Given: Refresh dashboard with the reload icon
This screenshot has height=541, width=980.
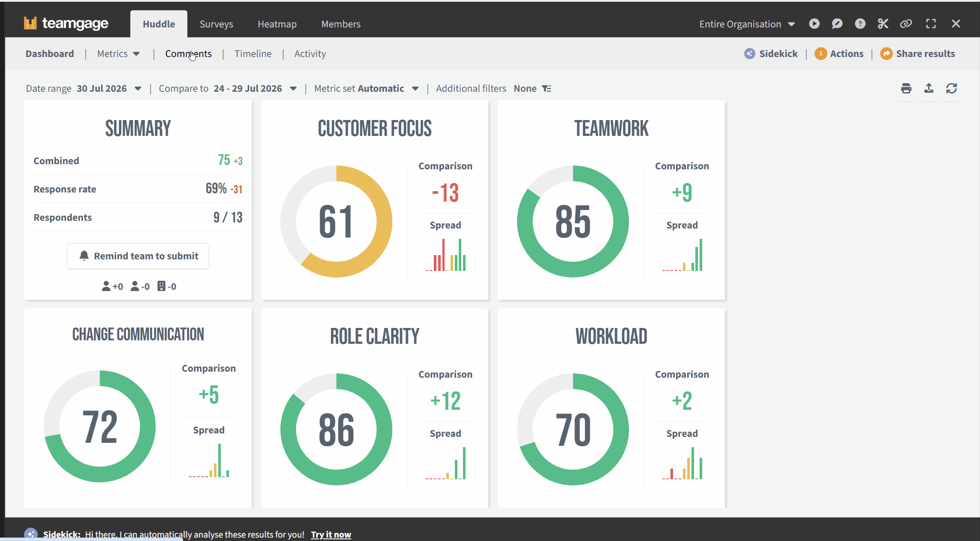Looking at the screenshot, I should [x=951, y=88].
